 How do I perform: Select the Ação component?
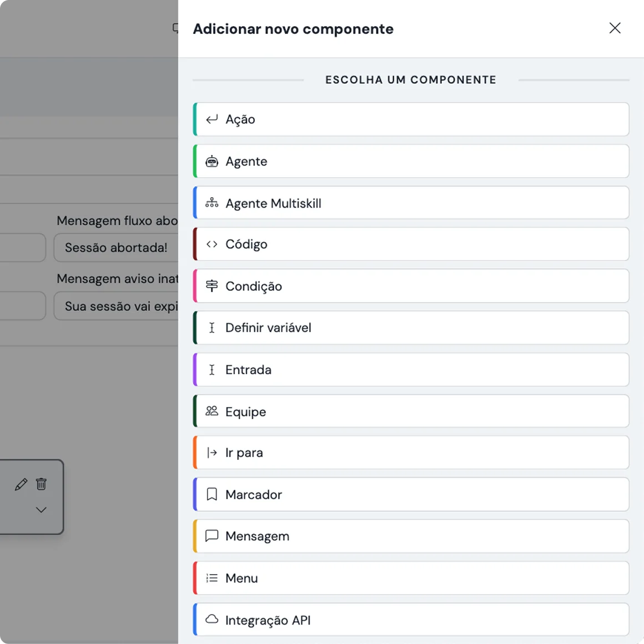coord(411,119)
